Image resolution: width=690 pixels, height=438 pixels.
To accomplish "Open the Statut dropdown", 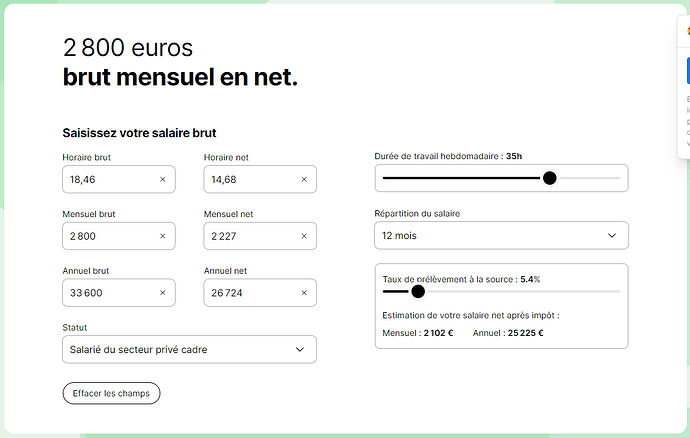I will pos(189,349).
